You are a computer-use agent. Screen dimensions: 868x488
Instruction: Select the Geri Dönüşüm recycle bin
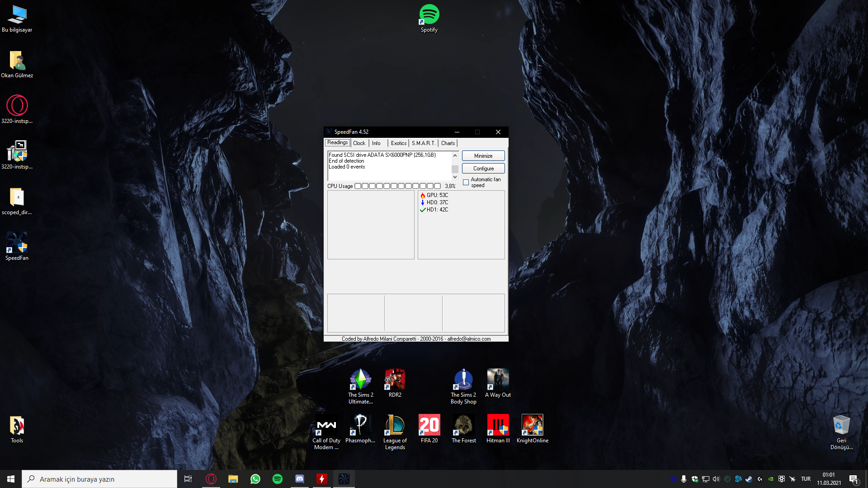(x=841, y=432)
